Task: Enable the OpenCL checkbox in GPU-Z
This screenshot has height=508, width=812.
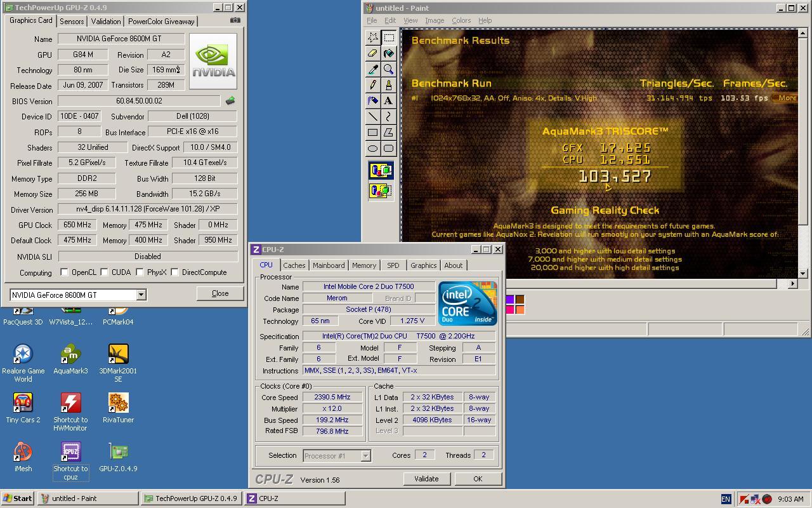Action: pos(64,272)
